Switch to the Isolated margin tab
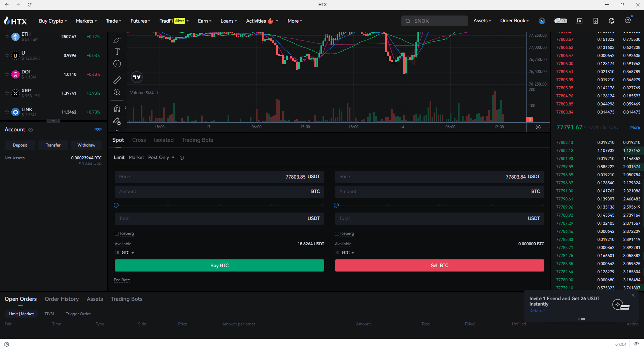 coord(164,140)
